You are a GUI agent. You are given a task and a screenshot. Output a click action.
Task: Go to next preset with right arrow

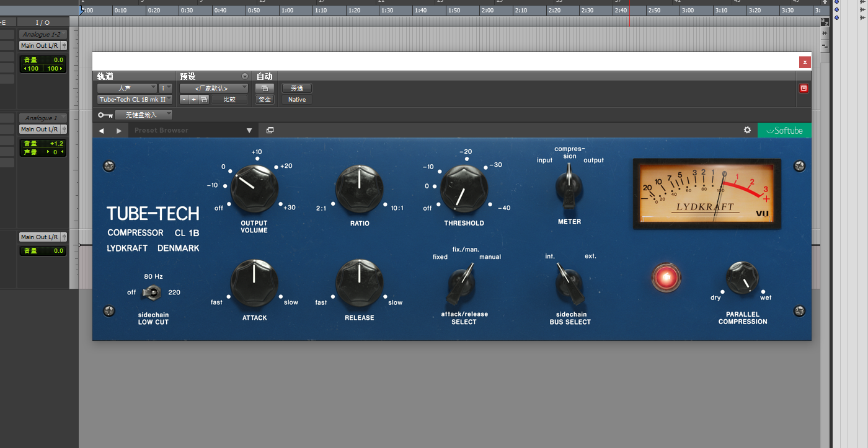(x=119, y=131)
